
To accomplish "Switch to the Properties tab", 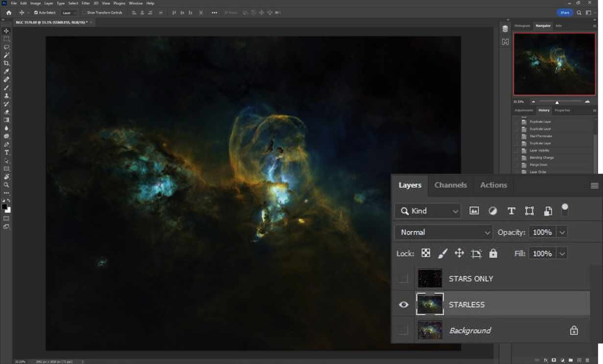I will pos(562,110).
